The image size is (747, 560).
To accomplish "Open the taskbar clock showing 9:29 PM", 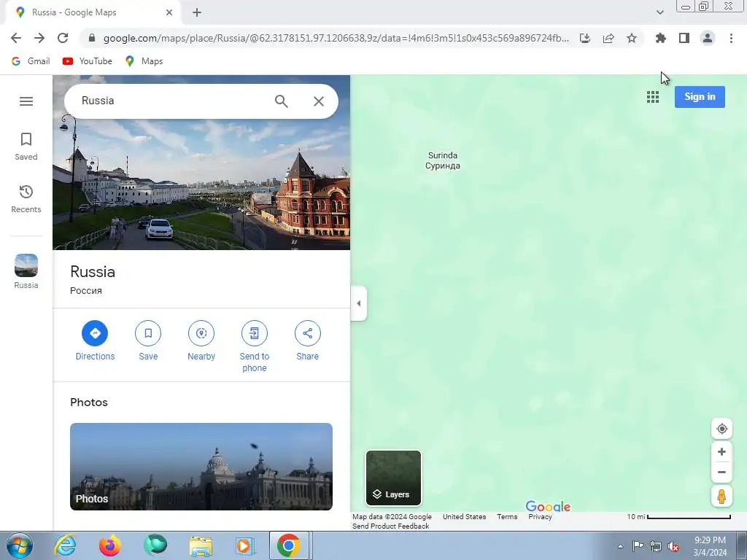I will (710, 546).
